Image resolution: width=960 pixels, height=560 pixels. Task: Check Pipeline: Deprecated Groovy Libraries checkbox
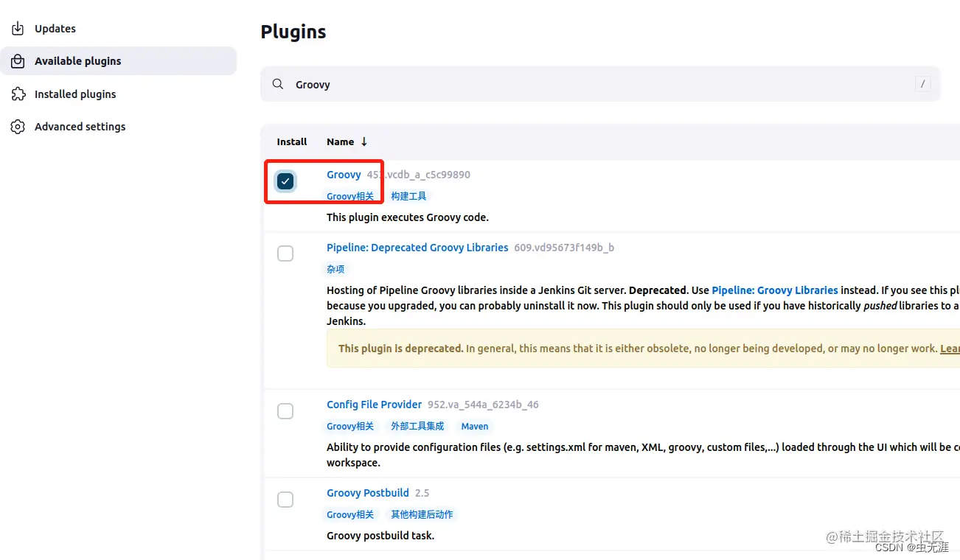pyautogui.click(x=285, y=253)
